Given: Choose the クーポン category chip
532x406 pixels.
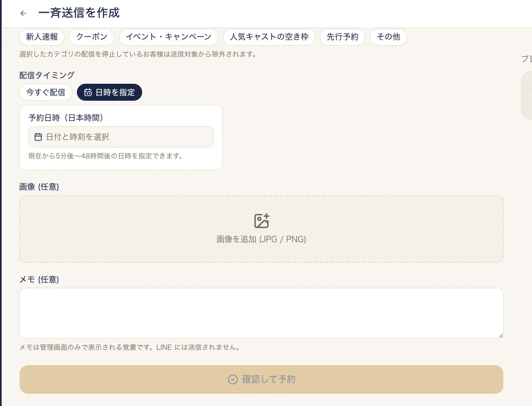Looking at the screenshot, I should (92, 37).
